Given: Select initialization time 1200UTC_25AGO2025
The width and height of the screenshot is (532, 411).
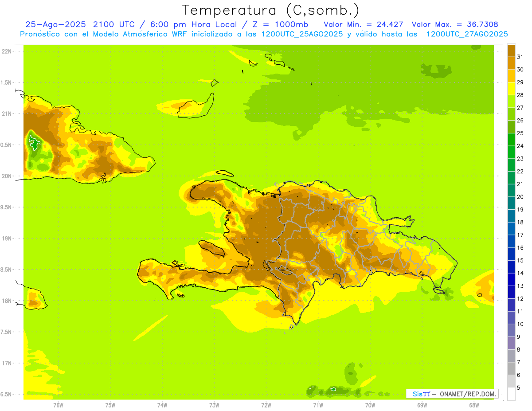Looking at the screenshot, I should click(x=302, y=34).
